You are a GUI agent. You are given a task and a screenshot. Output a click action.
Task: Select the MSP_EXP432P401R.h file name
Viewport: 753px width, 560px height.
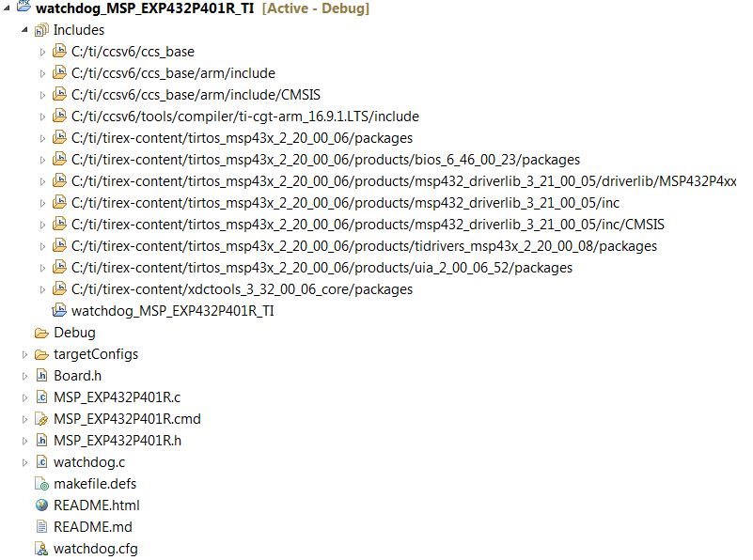pyautogui.click(x=118, y=441)
